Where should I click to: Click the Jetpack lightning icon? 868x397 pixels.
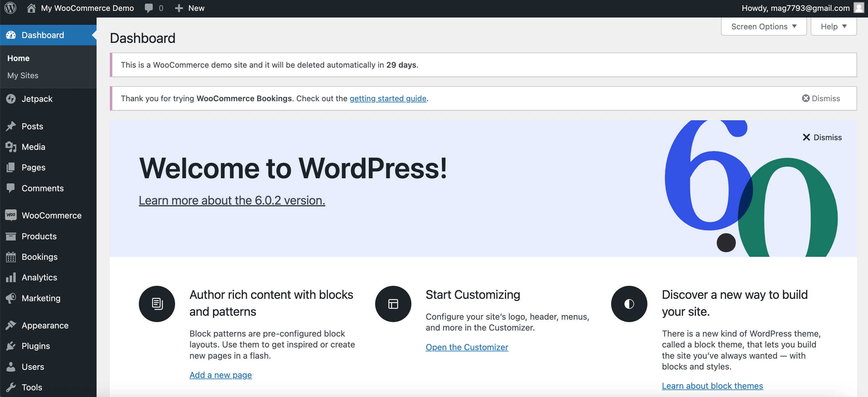tap(11, 99)
